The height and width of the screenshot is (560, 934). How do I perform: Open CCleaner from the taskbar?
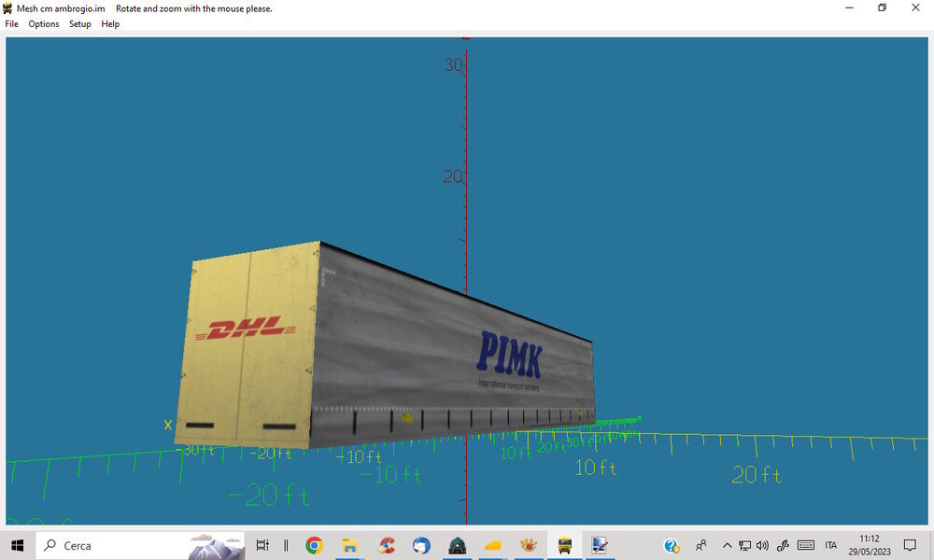(387, 545)
